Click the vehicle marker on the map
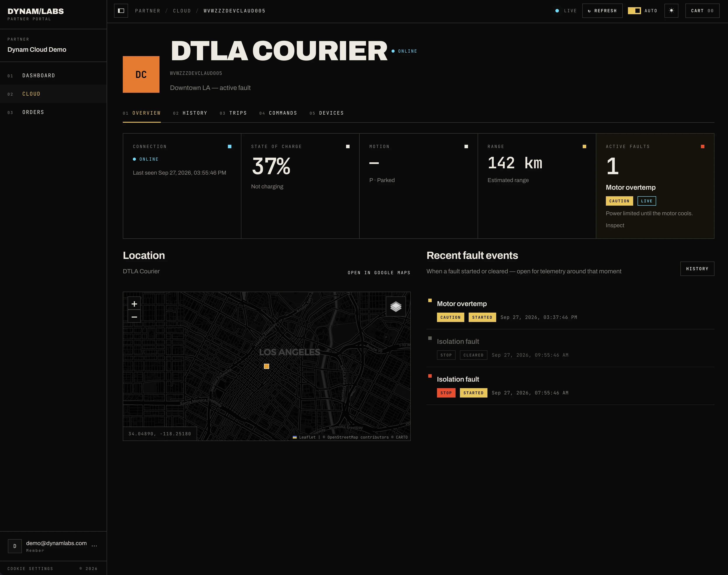Screen dimensions: 728x575 tap(267, 366)
